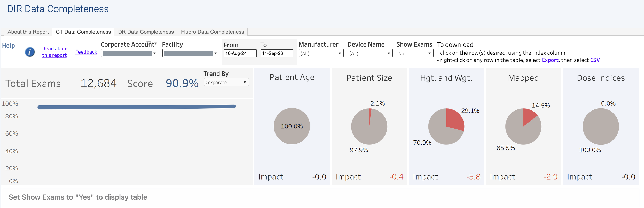Open the Show Exams dropdown
Image resolution: width=644 pixels, height=208 pixels.
[x=415, y=53]
